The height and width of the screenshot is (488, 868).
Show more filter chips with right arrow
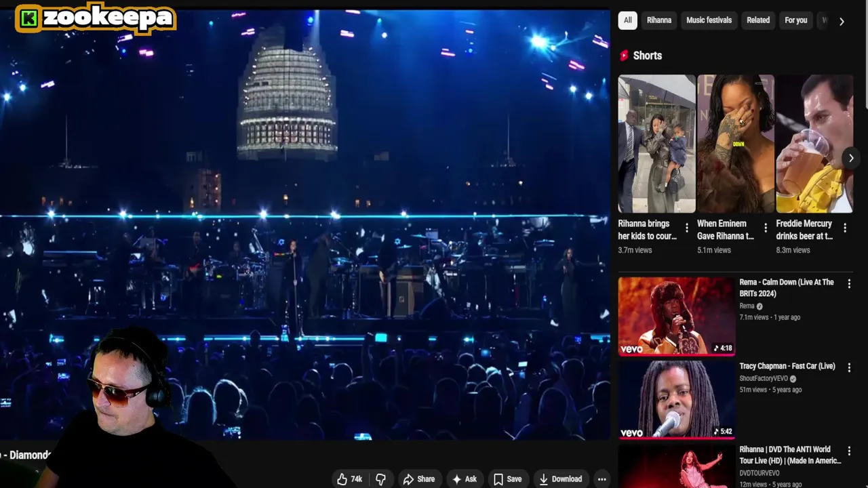(842, 21)
